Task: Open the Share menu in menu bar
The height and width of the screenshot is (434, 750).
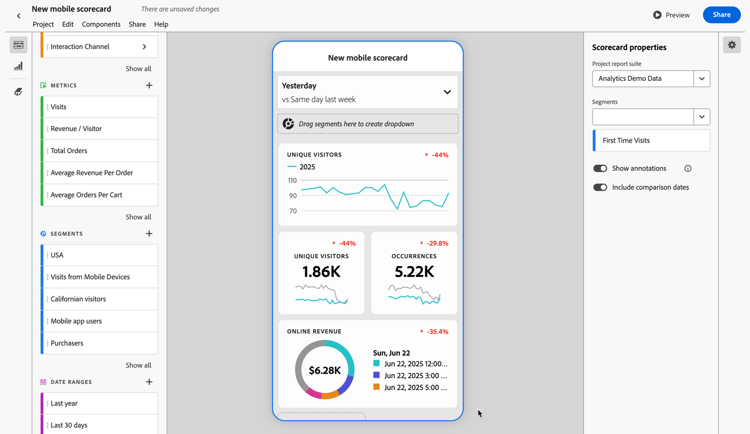Action: point(137,24)
